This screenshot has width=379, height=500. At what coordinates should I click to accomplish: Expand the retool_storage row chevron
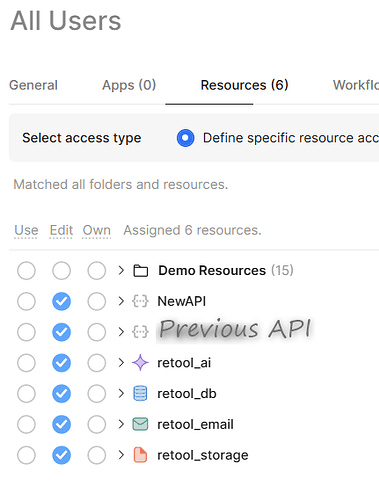[121, 455]
